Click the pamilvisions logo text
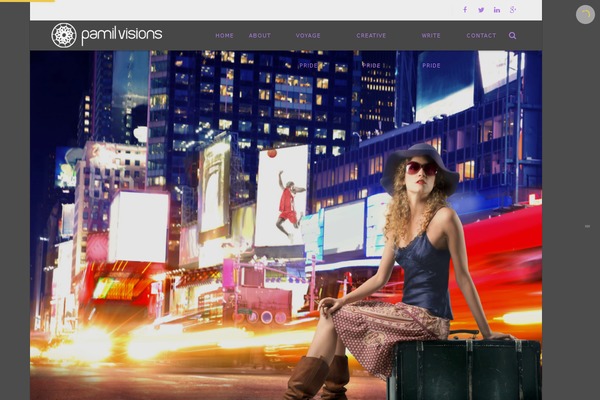 tap(122, 36)
